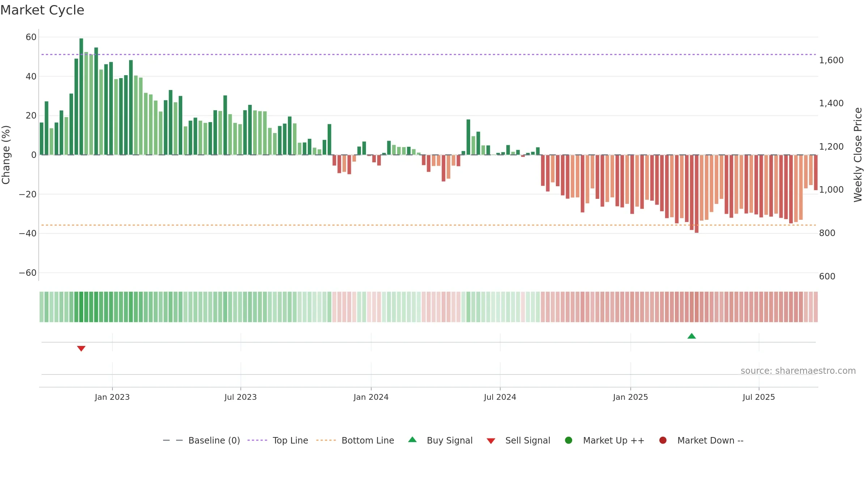Click the −60 left axis tick label
This screenshot has height=488, width=868.
point(28,273)
